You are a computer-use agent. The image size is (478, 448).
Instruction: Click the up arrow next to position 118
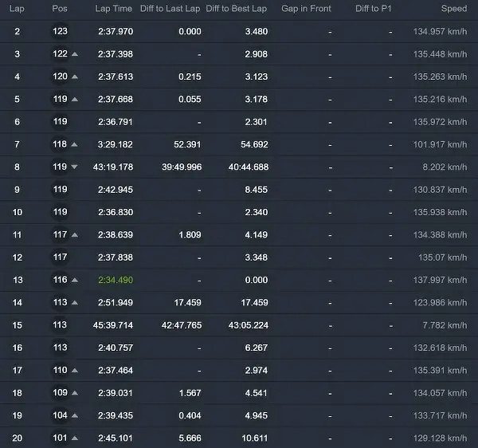75,144
